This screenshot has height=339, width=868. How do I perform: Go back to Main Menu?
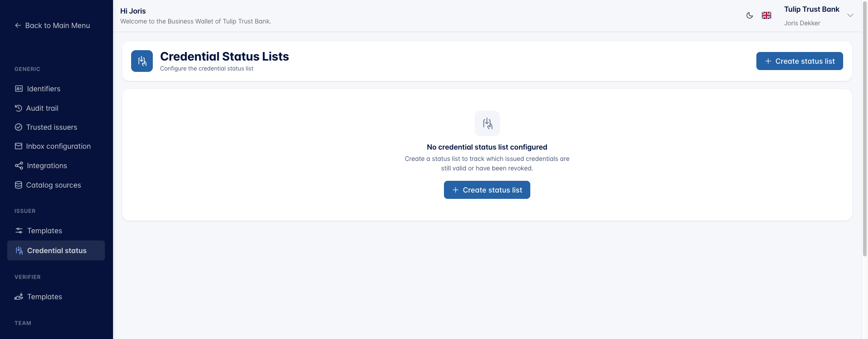[x=52, y=25]
